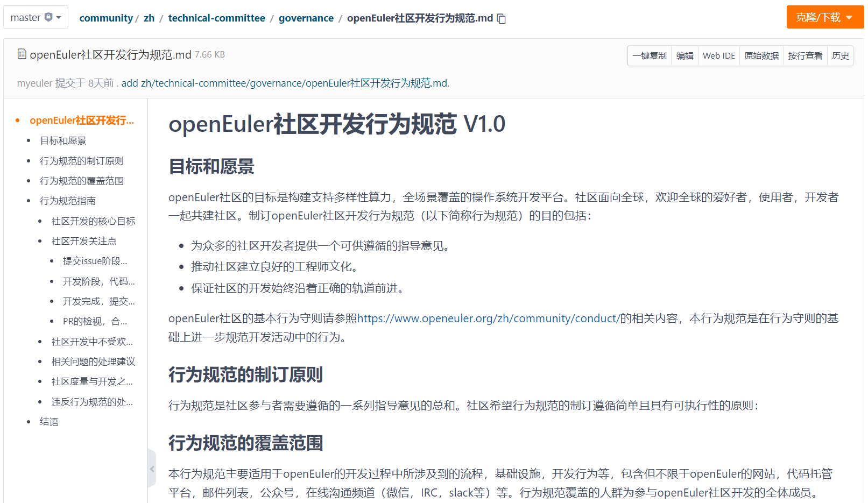Screen dimensions: 868x503
Task: Click the shield icon on master branch
Action: [48, 17]
